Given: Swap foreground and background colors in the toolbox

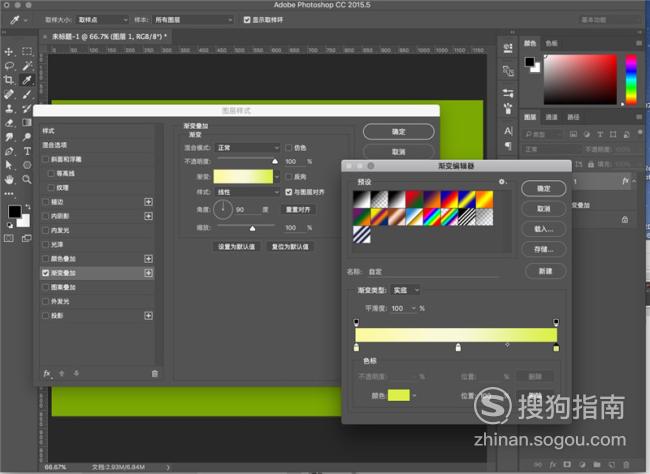Looking at the screenshot, I should (x=28, y=206).
